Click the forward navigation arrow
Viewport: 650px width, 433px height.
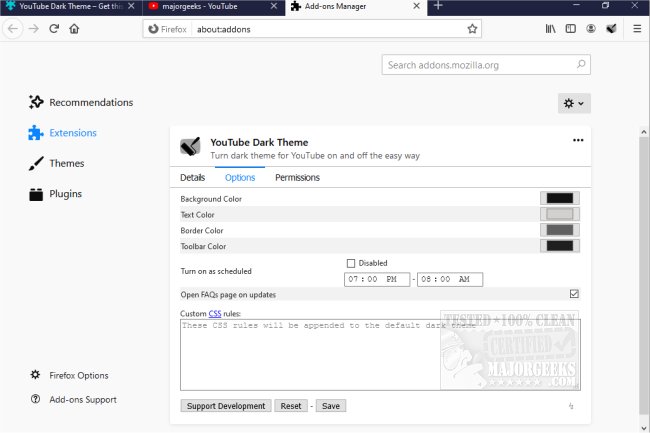click(x=34, y=29)
